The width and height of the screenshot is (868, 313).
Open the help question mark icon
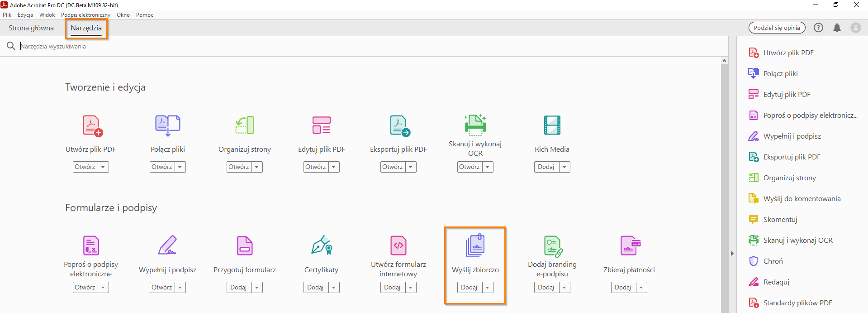click(818, 28)
